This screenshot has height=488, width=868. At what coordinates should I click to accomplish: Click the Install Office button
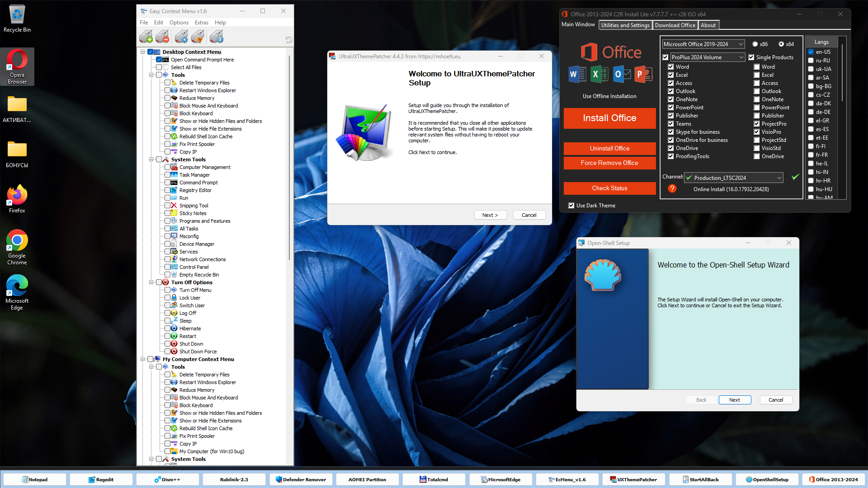click(x=609, y=118)
